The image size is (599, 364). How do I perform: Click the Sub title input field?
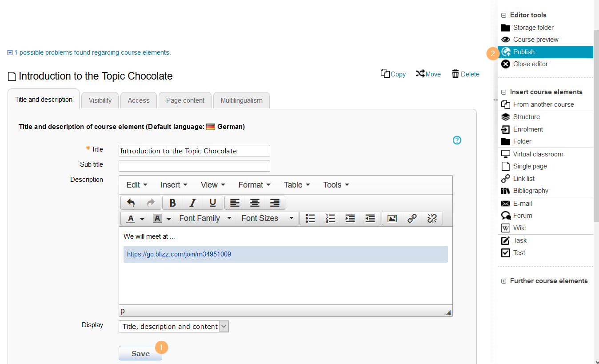click(x=194, y=166)
